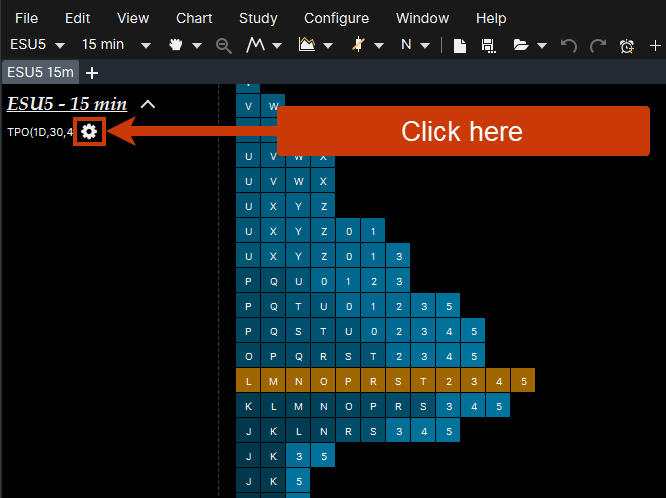Click the orange point-of-control row letter L

click(x=248, y=380)
